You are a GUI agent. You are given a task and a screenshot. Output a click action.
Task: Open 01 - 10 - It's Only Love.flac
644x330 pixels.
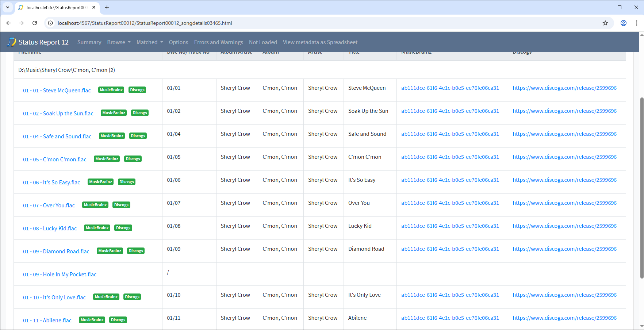pyautogui.click(x=54, y=298)
